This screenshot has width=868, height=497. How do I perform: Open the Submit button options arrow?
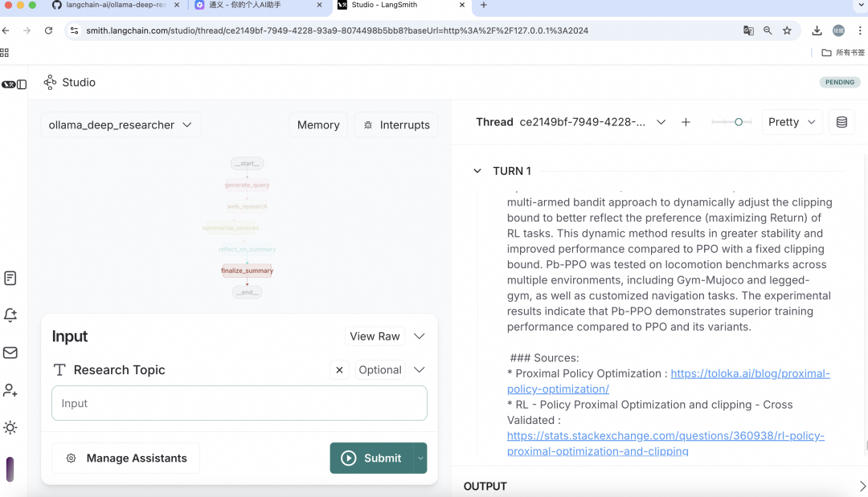coord(420,458)
